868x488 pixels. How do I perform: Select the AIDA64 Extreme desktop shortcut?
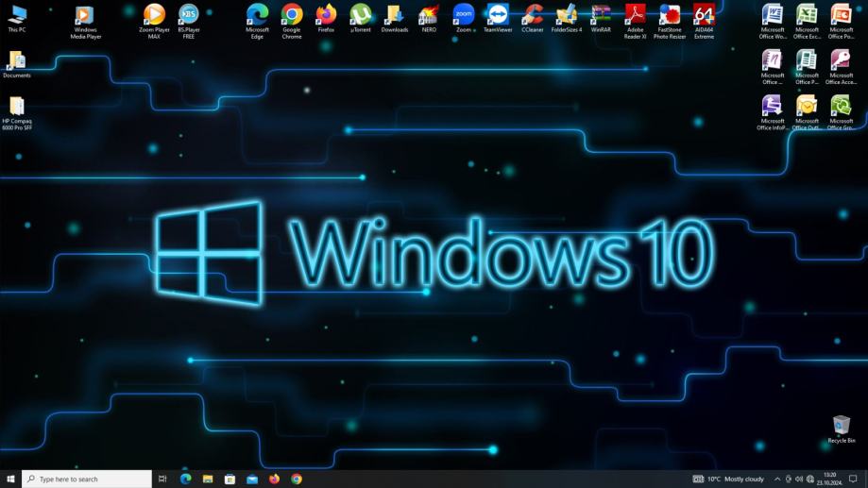[x=705, y=22]
